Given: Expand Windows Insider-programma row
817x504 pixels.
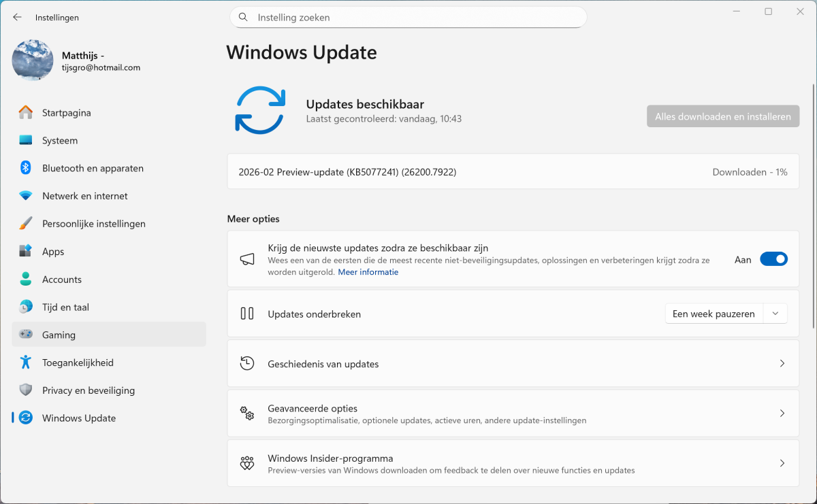Looking at the screenshot, I should (x=782, y=463).
